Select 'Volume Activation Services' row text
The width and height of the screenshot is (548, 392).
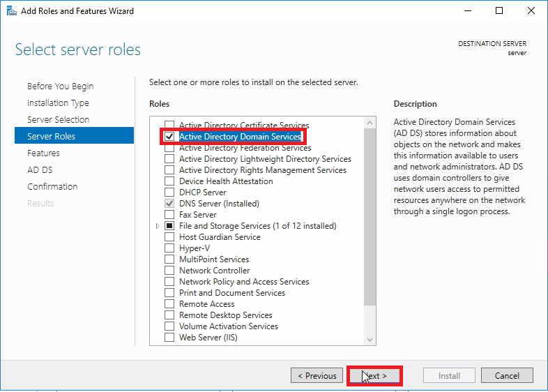coord(229,326)
